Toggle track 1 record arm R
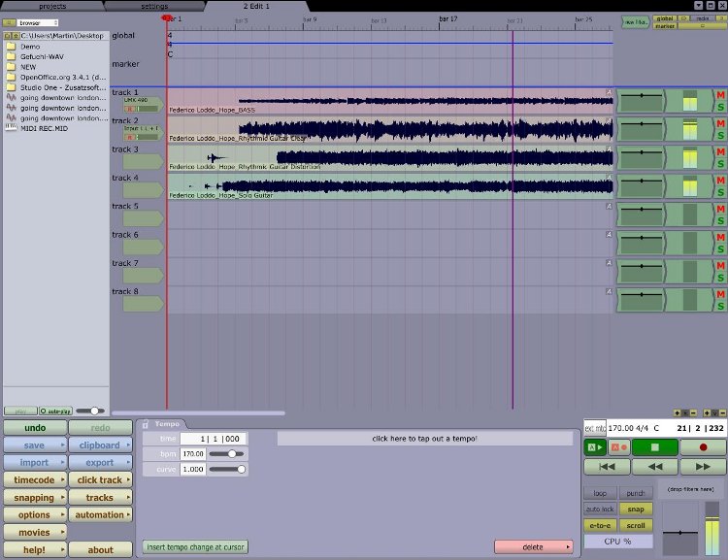Screen dimensions: 728x560 [130, 109]
